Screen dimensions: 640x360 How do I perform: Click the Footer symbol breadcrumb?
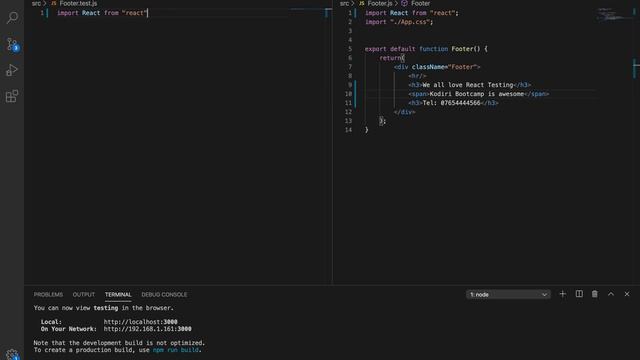(420, 3)
